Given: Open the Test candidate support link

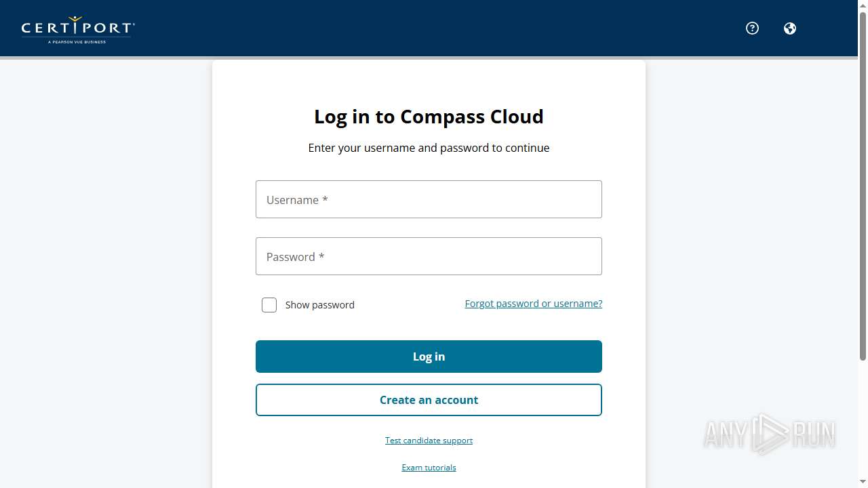Looking at the screenshot, I should click(x=429, y=441).
